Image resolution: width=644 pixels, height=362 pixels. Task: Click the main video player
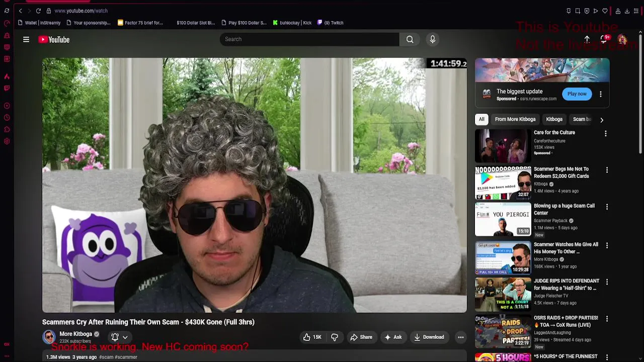[255, 185]
